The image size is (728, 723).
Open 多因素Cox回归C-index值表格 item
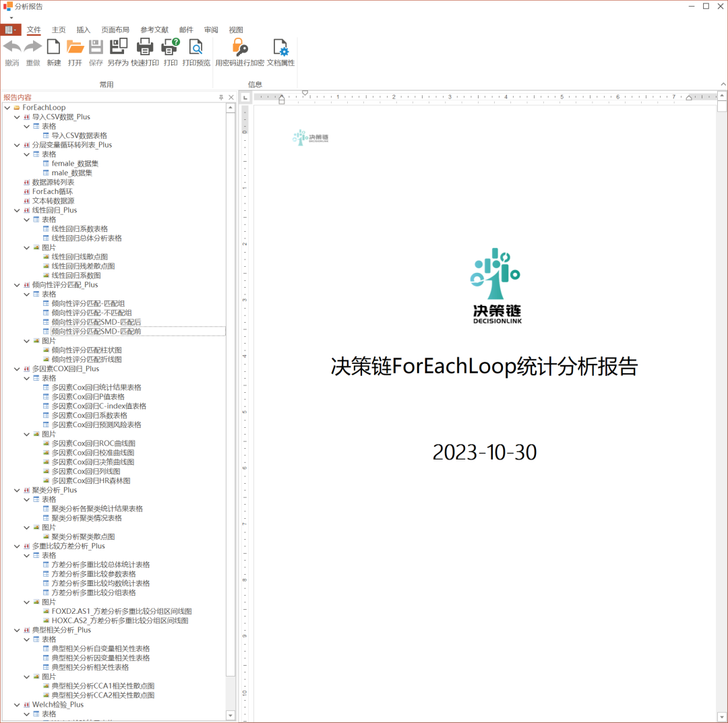98,406
